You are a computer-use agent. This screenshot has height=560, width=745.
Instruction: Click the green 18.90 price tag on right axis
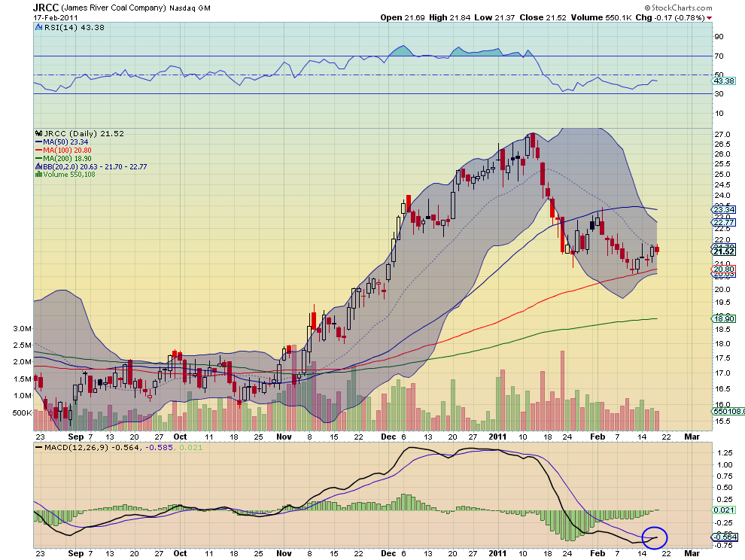point(725,318)
